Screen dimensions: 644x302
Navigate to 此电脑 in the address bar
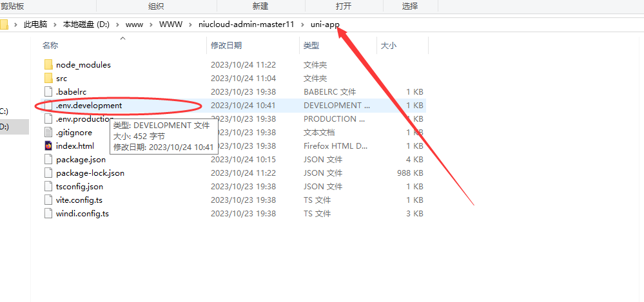click(35, 24)
